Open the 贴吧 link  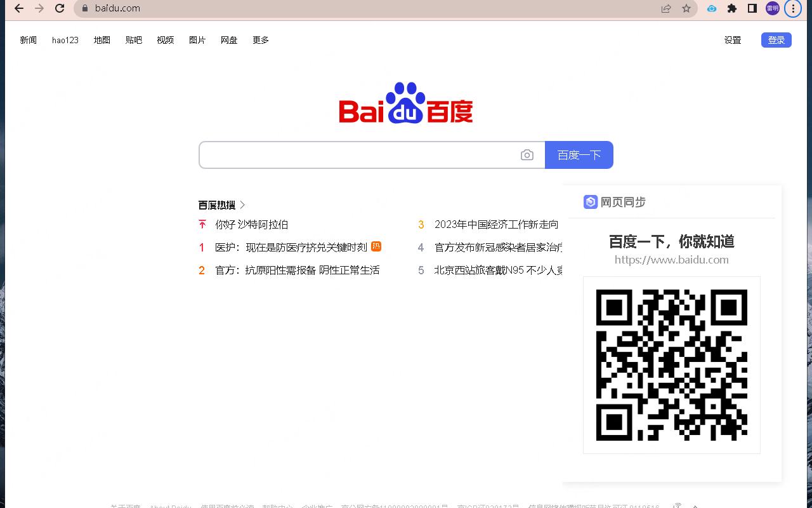pyautogui.click(x=134, y=40)
